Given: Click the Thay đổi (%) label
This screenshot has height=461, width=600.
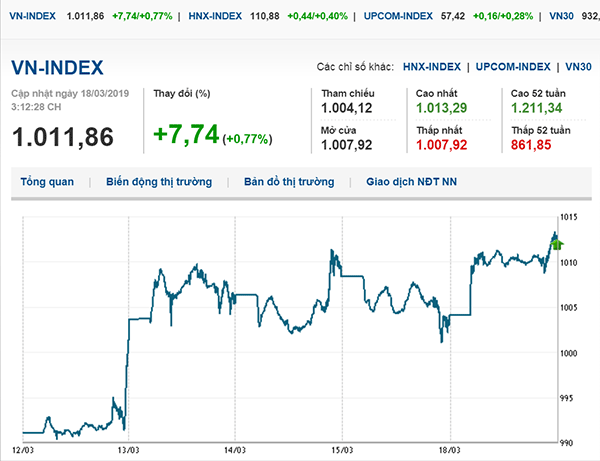Looking at the screenshot, I should [x=182, y=94].
